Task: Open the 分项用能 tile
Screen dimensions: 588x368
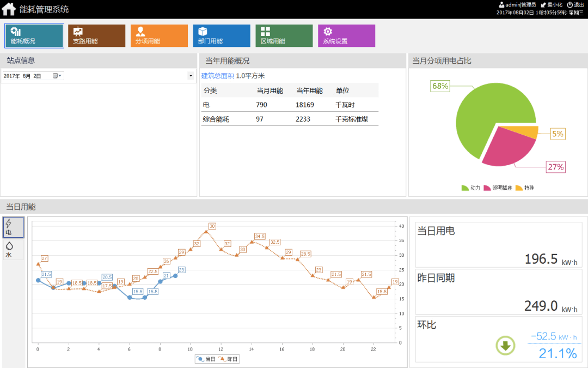Action: pyautogui.click(x=159, y=35)
